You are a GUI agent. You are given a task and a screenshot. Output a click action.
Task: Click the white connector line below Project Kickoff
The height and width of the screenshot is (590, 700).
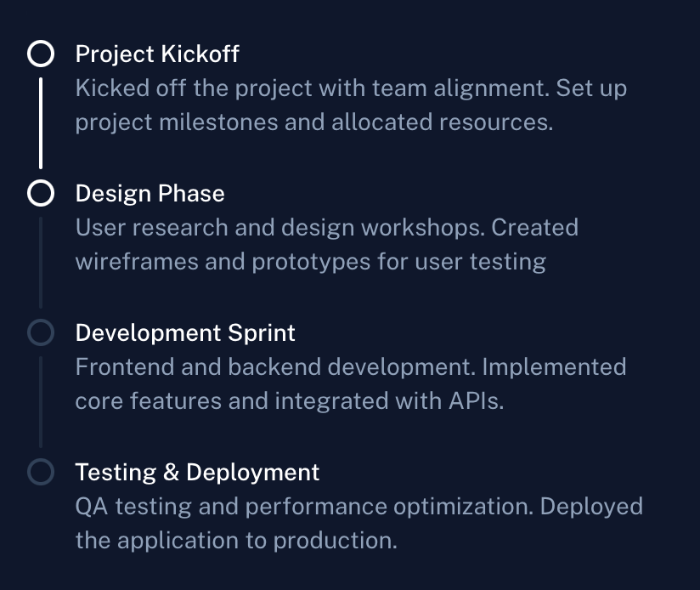pos(41,123)
